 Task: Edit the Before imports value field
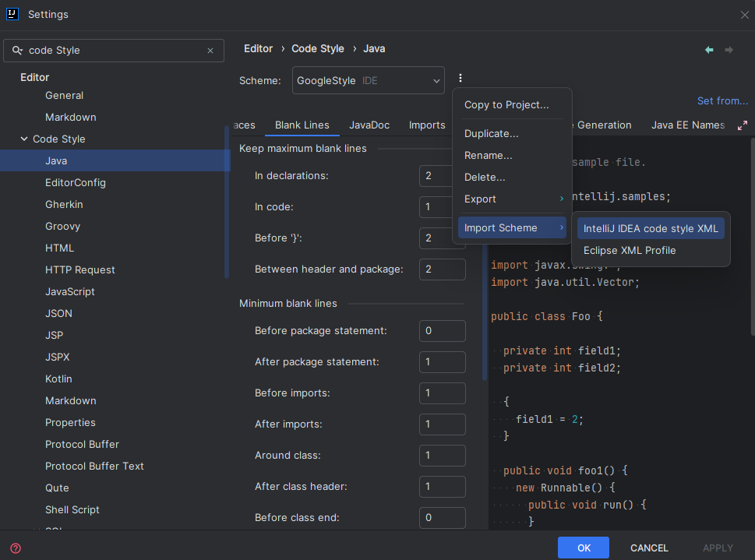pos(443,393)
